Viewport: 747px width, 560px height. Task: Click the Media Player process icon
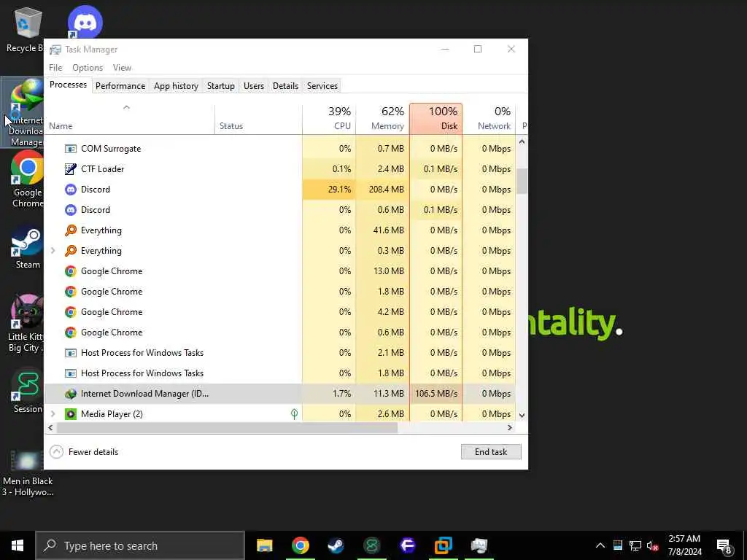71,414
